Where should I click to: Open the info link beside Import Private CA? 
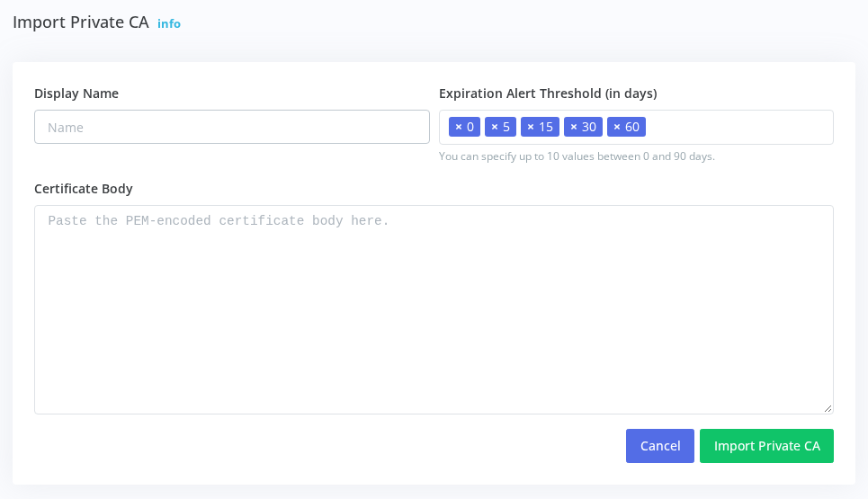(169, 23)
